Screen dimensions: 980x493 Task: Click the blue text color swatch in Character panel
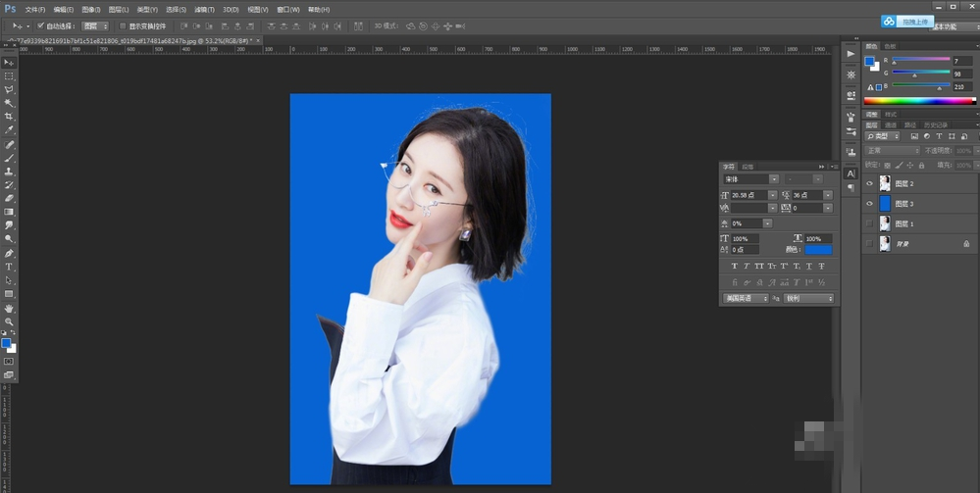[817, 250]
